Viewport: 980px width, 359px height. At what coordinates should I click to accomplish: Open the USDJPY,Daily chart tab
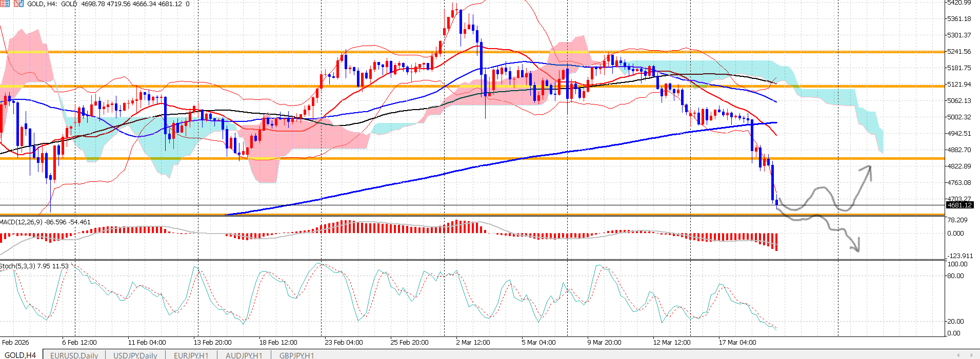tap(135, 355)
